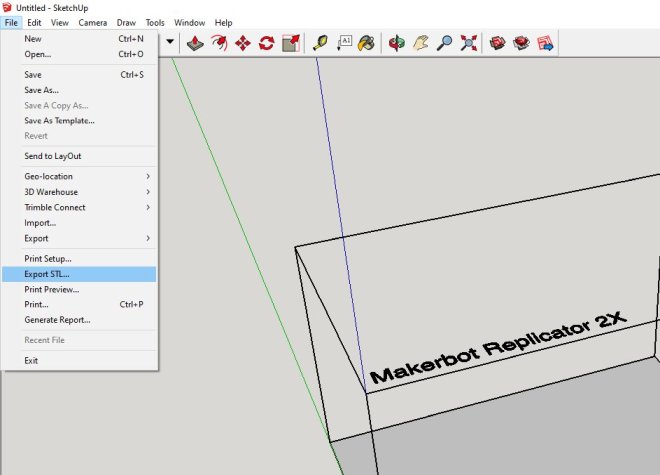The image size is (660, 475).
Task: Choose Import... from the File menu
Action: point(79,223)
